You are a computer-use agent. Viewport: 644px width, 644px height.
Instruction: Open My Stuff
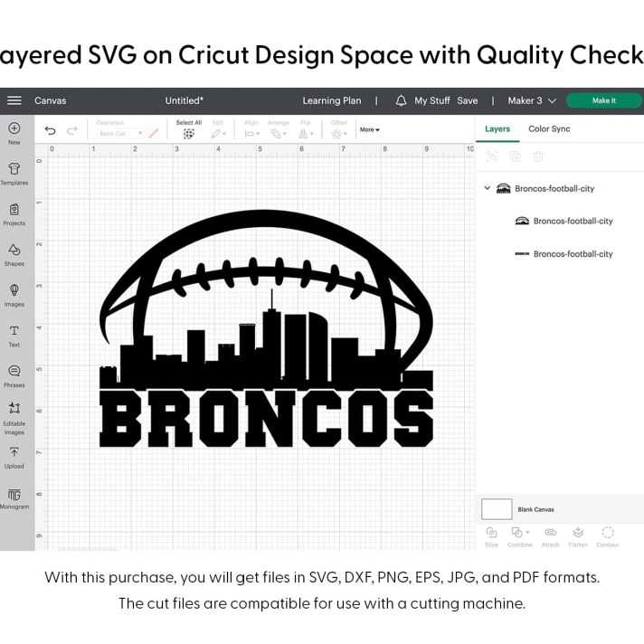click(432, 100)
